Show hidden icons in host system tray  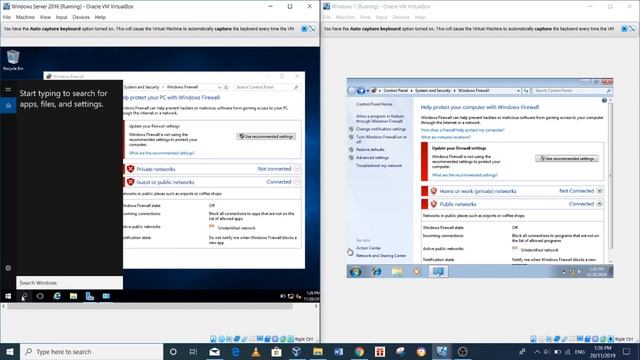click(537, 351)
